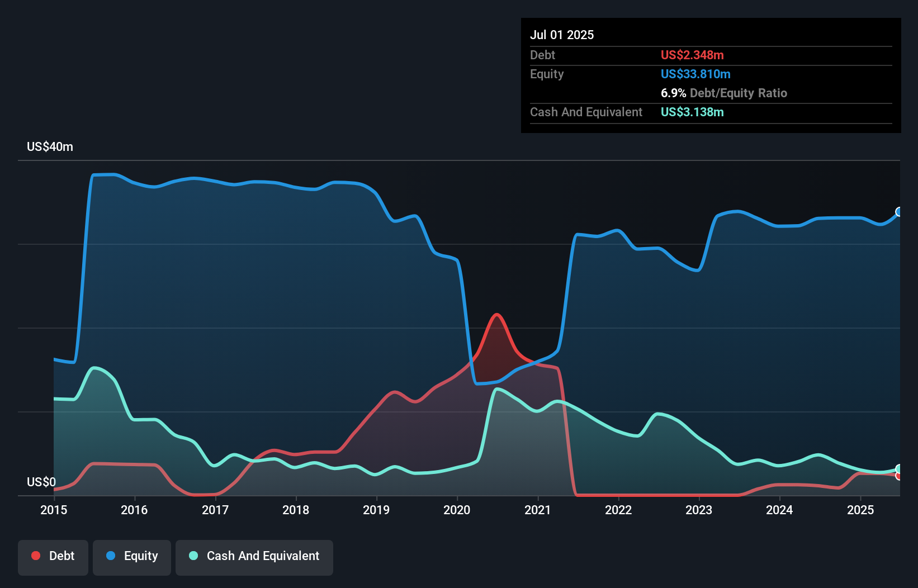918x588 pixels.
Task: Click the tooltip Equity value US$33.810m
Action: 695,74
